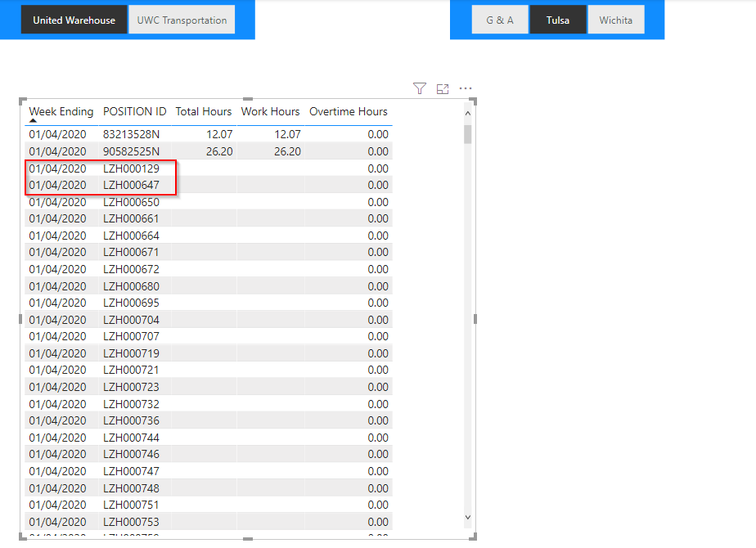Select position ID LZH000647
This screenshot has width=756, height=548.
click(131, 185)
